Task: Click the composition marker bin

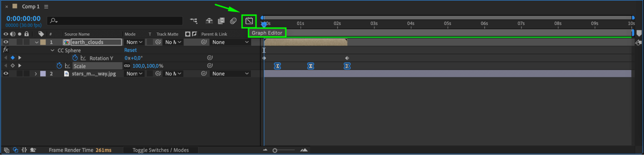Action: (x=639, y=33)
